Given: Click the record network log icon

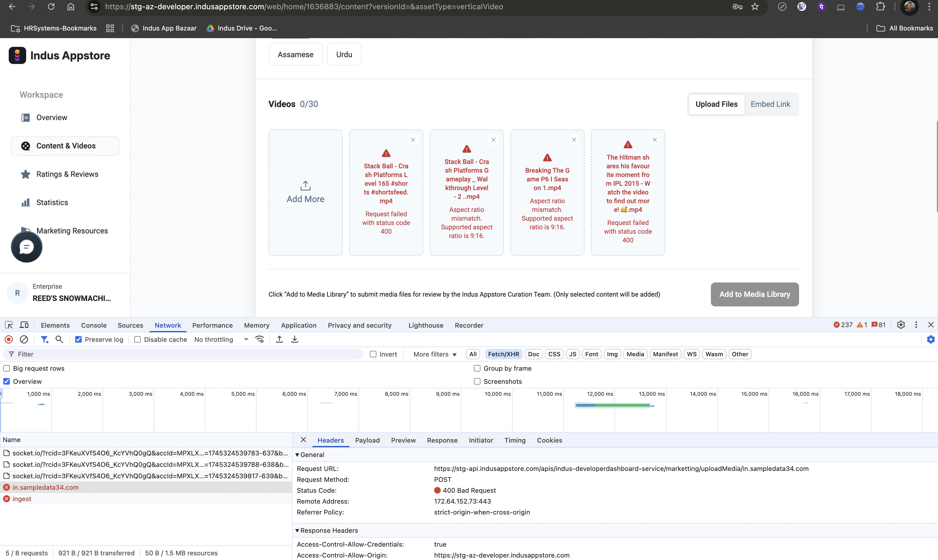Looking at the screenshot, I should pos(9,339).
